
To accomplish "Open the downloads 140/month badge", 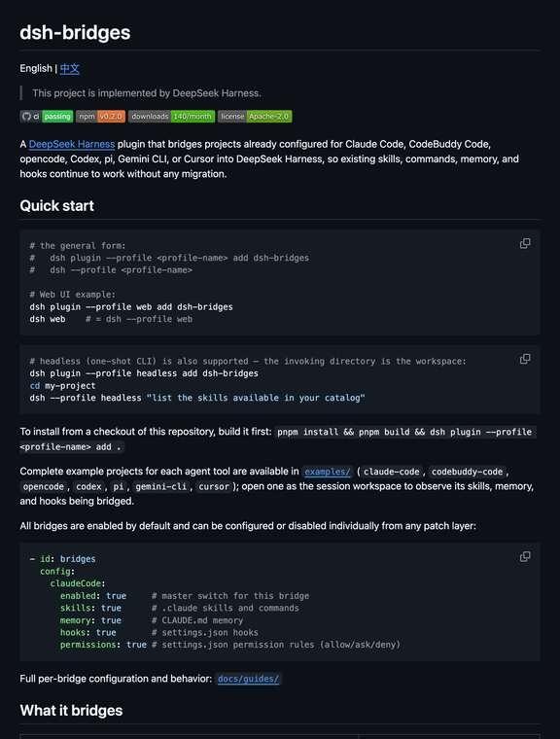I will pos(171,117).
